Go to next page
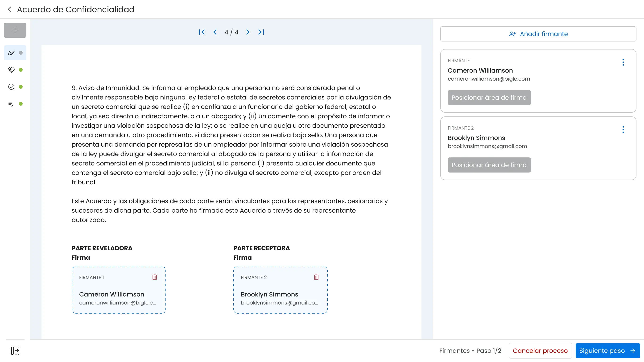644x362 pixels. click(248, 32)
